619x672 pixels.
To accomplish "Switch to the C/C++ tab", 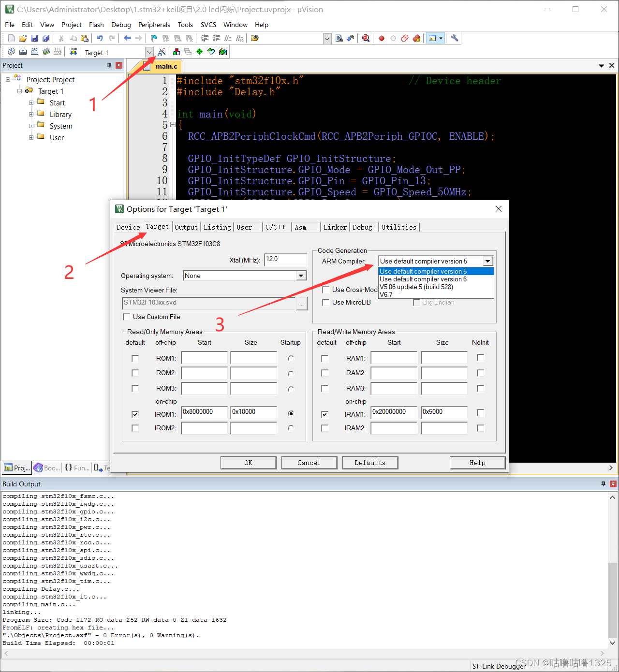I will click(276, 227).
